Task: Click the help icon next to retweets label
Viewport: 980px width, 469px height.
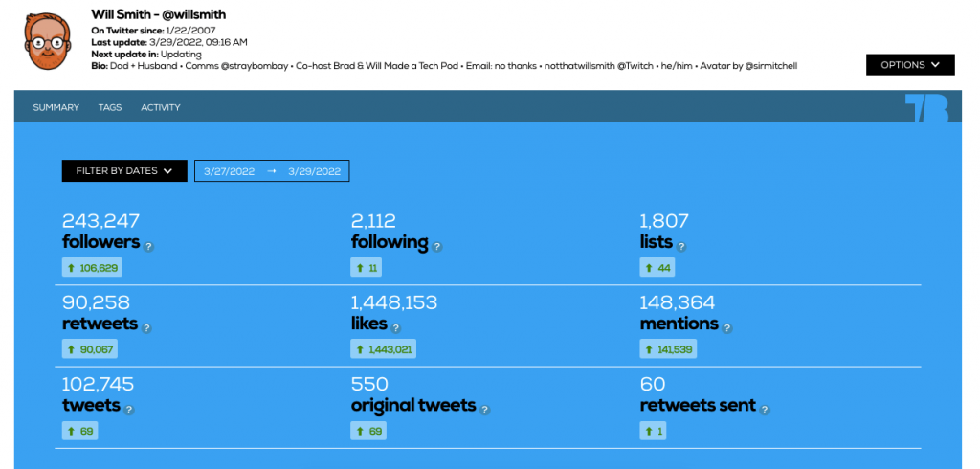Action: [146, 327]
